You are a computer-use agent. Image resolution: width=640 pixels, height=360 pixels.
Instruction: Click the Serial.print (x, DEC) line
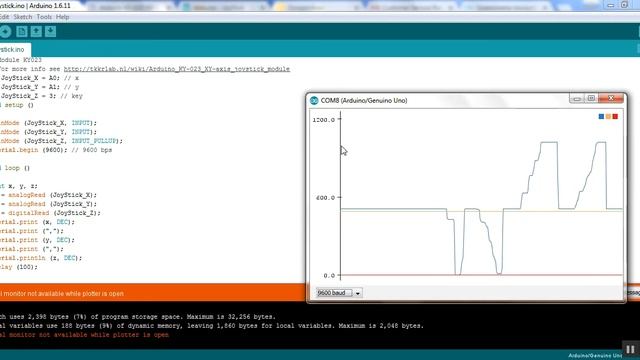point(38,222)
